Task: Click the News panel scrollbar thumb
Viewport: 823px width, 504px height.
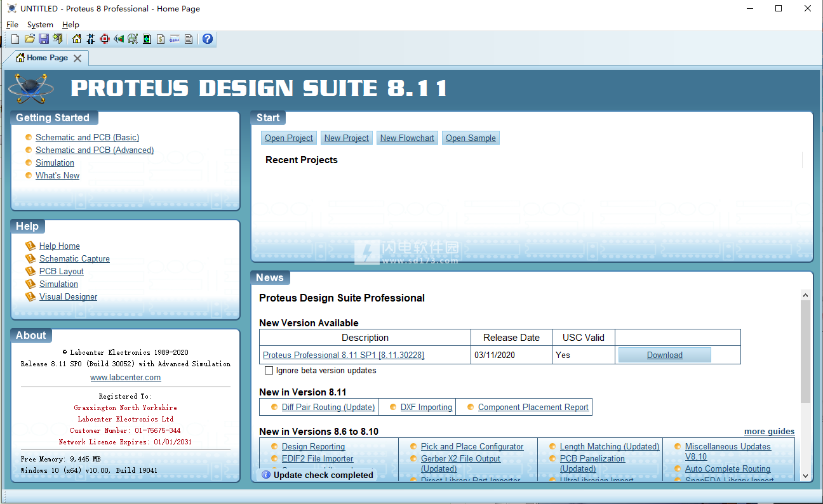Action: tap(805, 352)
